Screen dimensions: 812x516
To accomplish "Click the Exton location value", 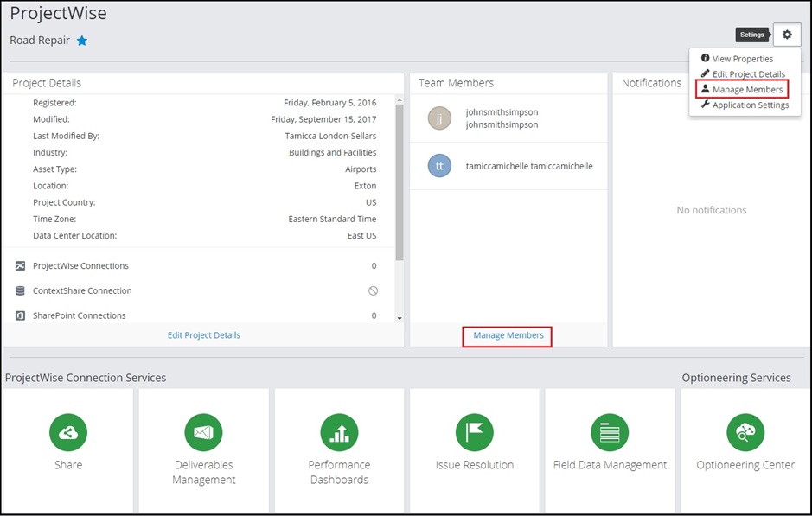I will coord(366,186).
